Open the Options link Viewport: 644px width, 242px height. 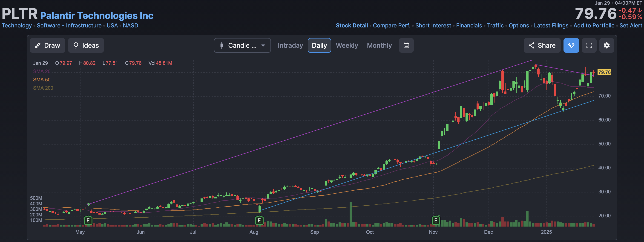coord(519,26)
